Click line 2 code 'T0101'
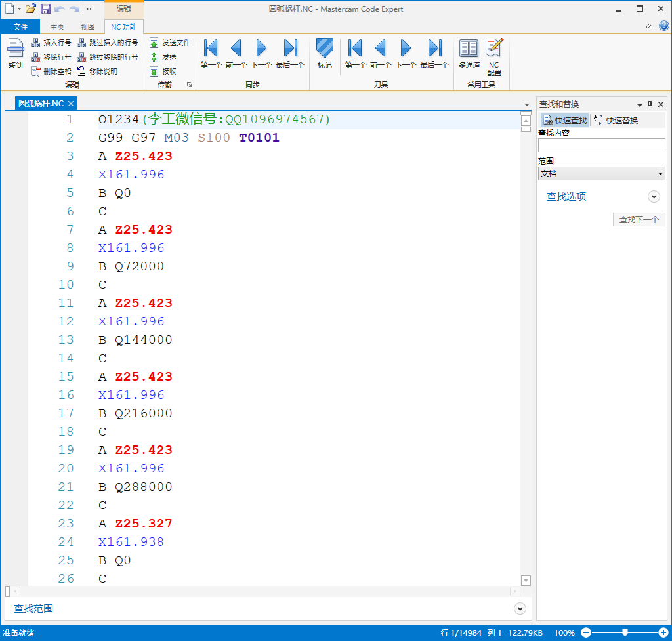 (259, 138)
